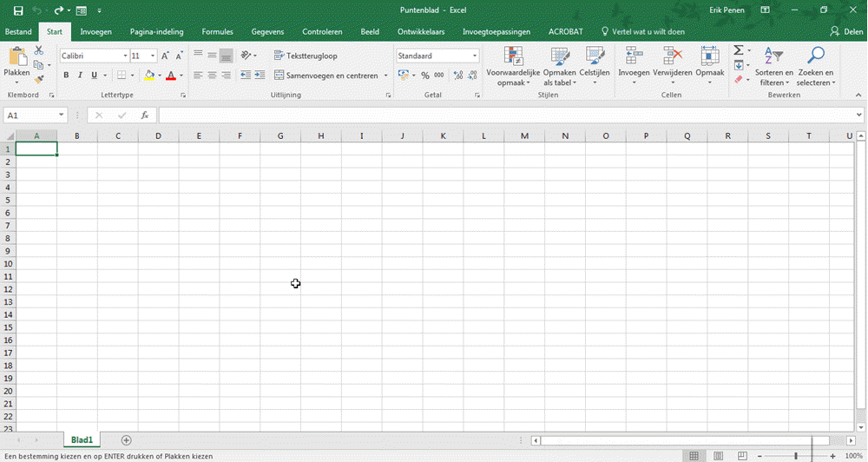
Task: Open the borders dropdown arrow
Action: pos(132,76)
